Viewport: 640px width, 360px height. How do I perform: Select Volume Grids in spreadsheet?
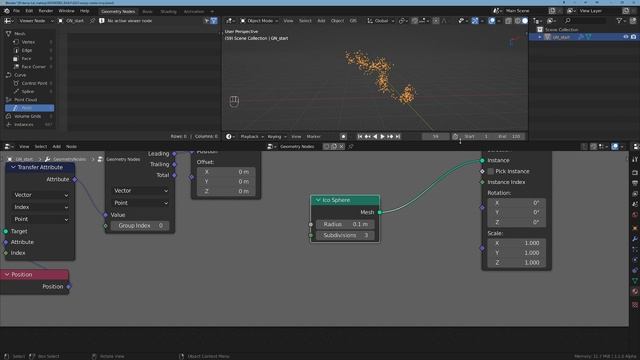click(29, 116)
